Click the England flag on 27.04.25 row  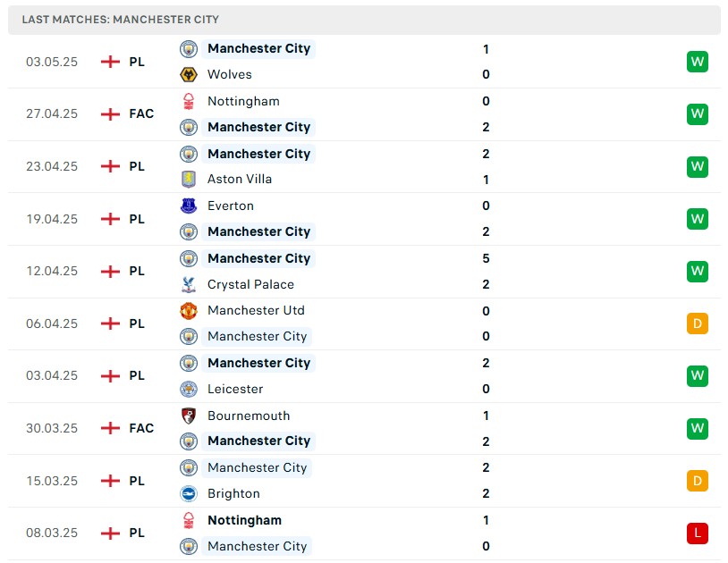[110, 114]
